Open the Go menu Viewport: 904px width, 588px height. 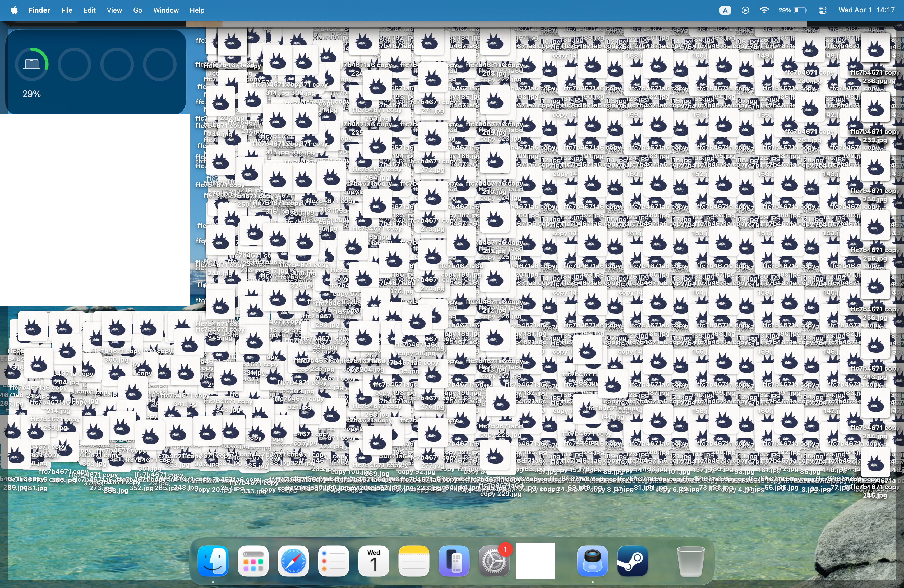tap(137, 10)
